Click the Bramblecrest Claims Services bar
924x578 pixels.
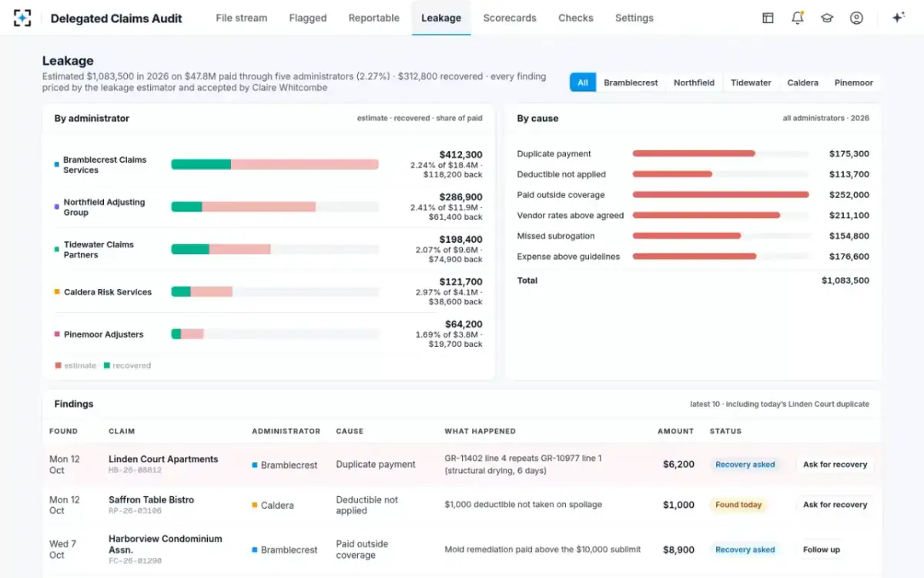(x=275, y=164)
